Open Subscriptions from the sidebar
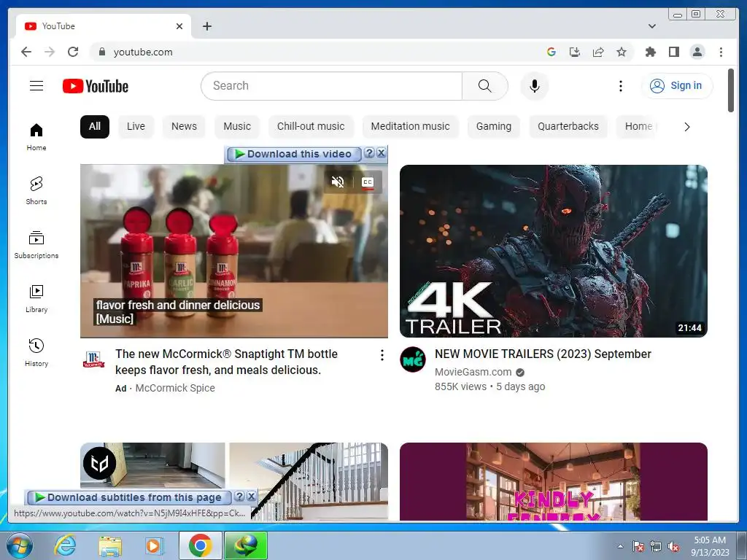Screen dimensions: 747x560 (36, 245)
